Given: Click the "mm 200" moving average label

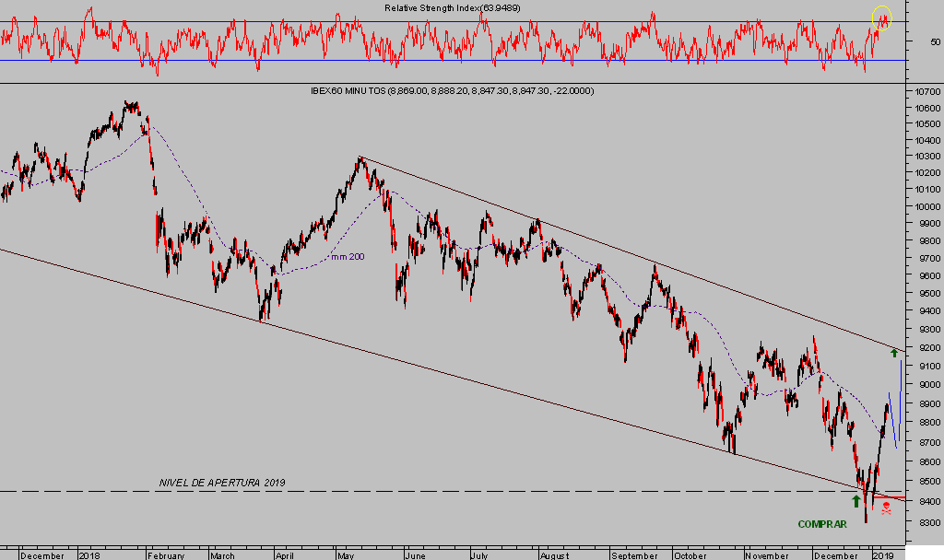Looking at the screenshot, I should coord(348,257).
